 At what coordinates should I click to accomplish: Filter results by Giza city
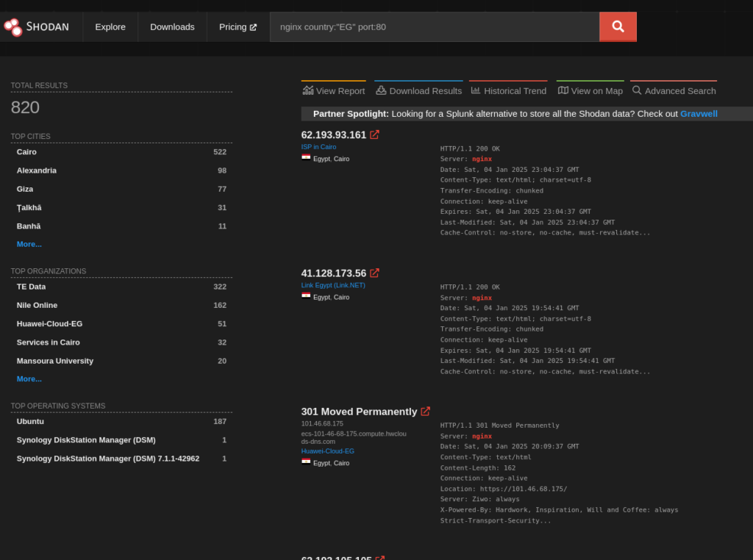tap(25, 189)
